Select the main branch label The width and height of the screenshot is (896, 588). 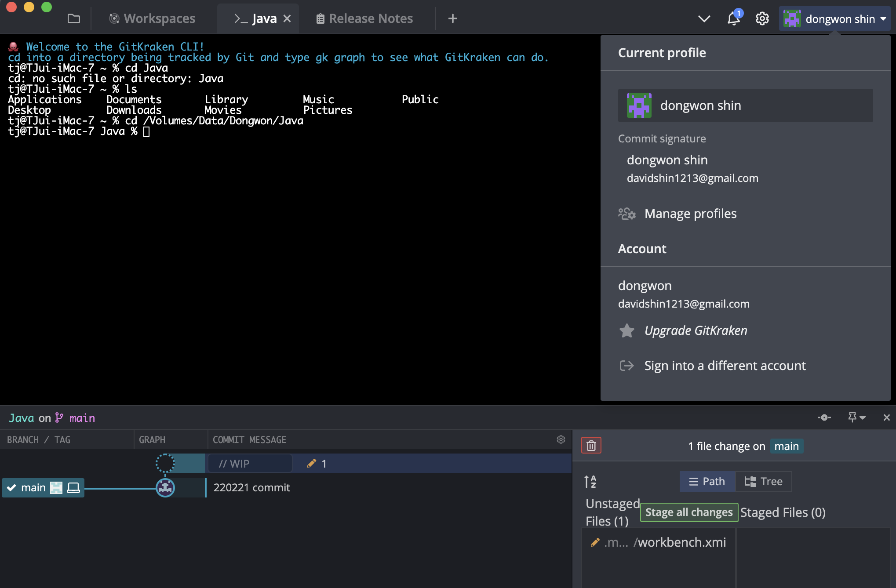43,488
